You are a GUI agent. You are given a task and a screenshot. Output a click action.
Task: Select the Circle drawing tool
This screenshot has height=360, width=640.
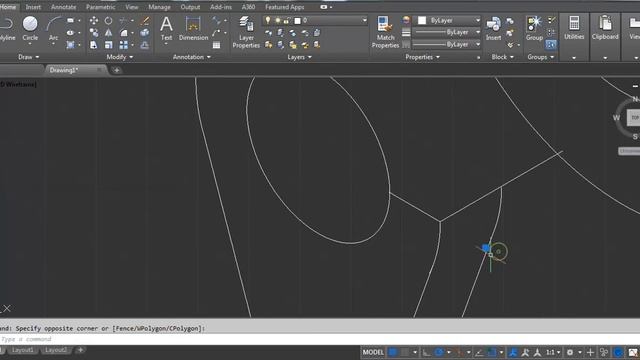click(30, 28)
